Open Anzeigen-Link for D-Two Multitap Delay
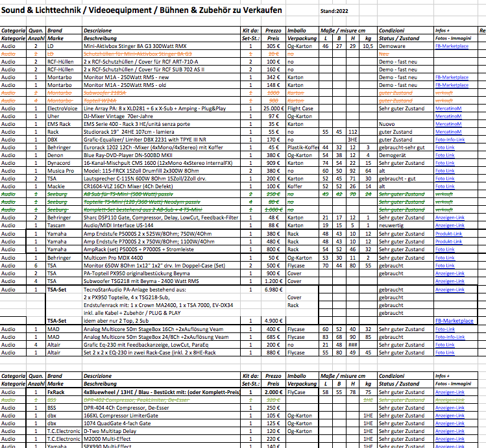Viewport: 486px width, 448px height. pyautogui.click(x=450, y=431)
